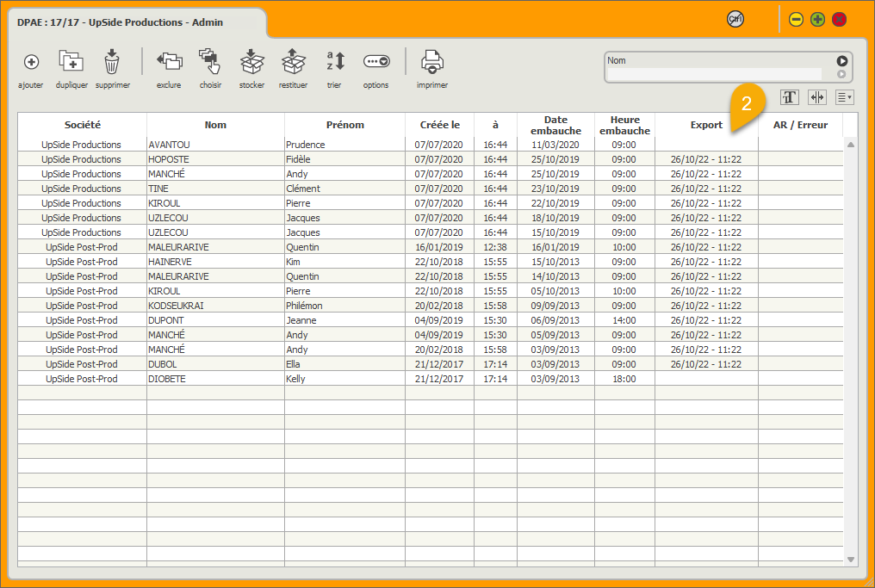This screenshot has height=588, width=875.
Task: Sort by Nom column header
Action: pyautogui.click(x=215, y=125)
